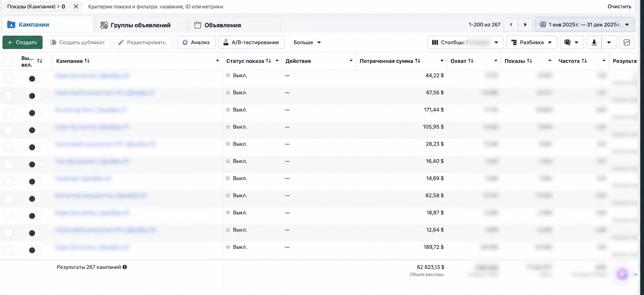Image resolution: width=644 pixels, height=295 pixels.
Task: Toggle on the campaign with 44,22 $ spent
Action: [35, 79]
